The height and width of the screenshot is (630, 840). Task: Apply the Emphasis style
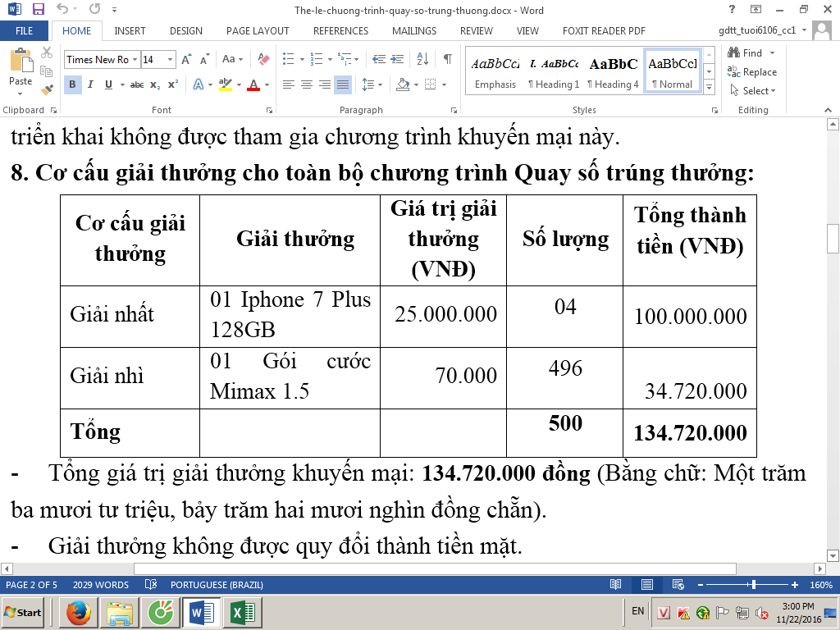[x=495, y=72]
